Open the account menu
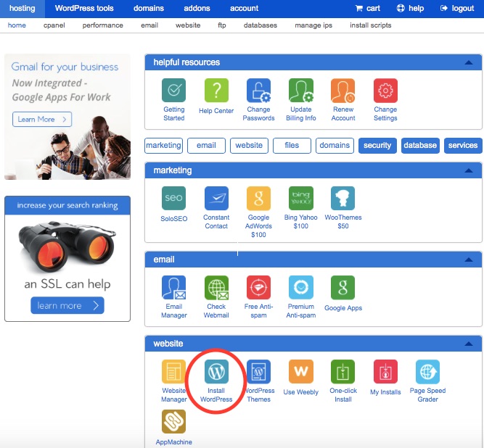 tap(244, 8)
